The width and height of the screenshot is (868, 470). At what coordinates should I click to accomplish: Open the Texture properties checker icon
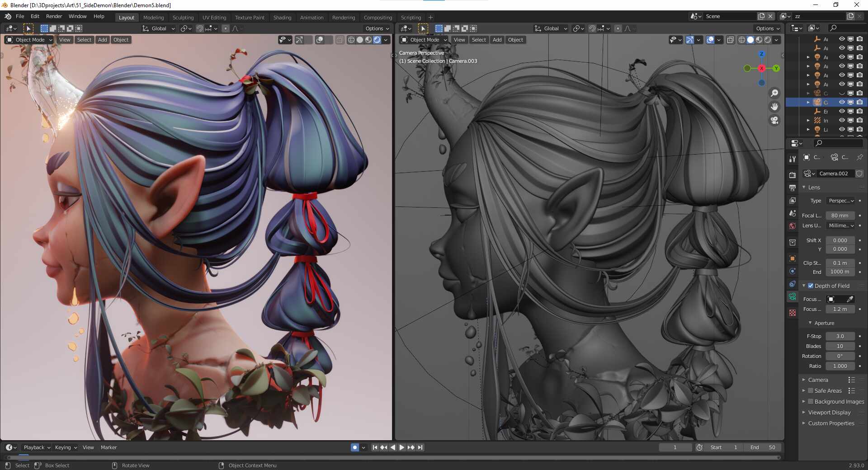(793, 313)
